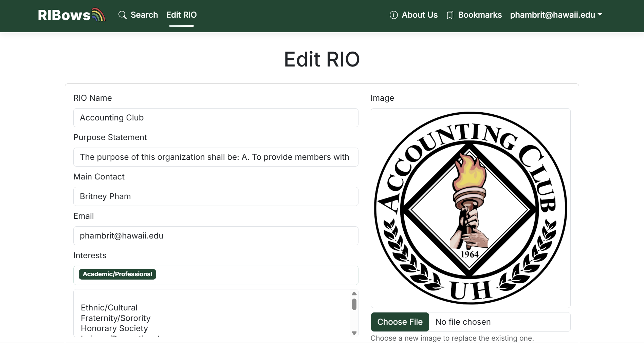Click the interests list scroll down arrow

coord(354,333)
